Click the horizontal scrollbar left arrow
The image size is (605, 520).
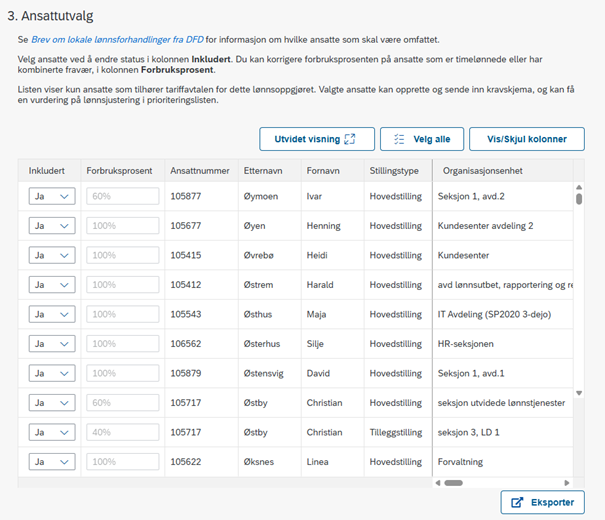pyautogui.click(x=438, y=483)
